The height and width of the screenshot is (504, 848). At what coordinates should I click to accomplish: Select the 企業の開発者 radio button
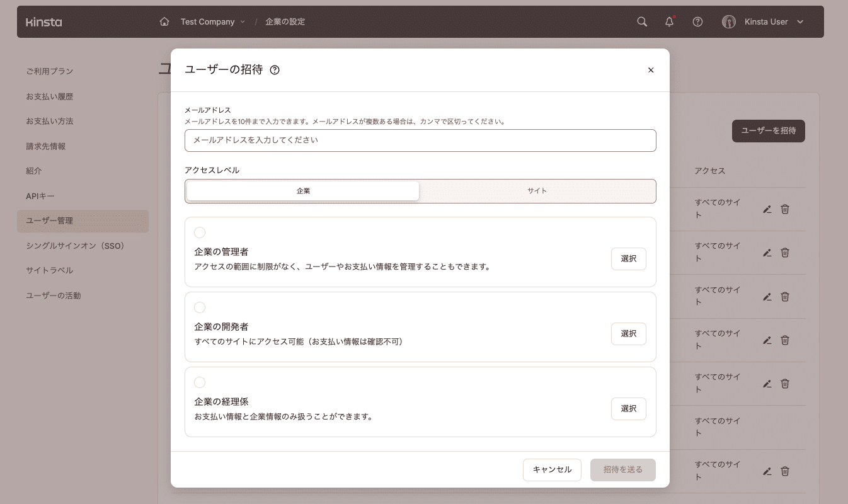pos(200,307)
